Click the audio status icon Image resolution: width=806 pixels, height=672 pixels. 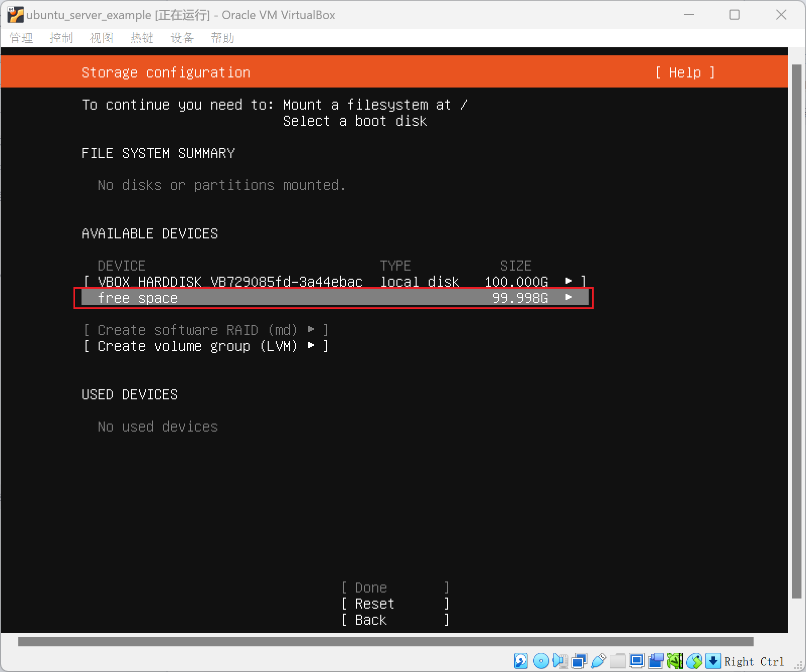click(559, 660)
